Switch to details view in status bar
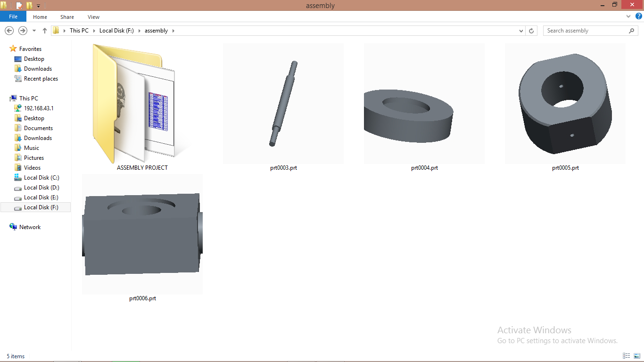 (627, 356)
